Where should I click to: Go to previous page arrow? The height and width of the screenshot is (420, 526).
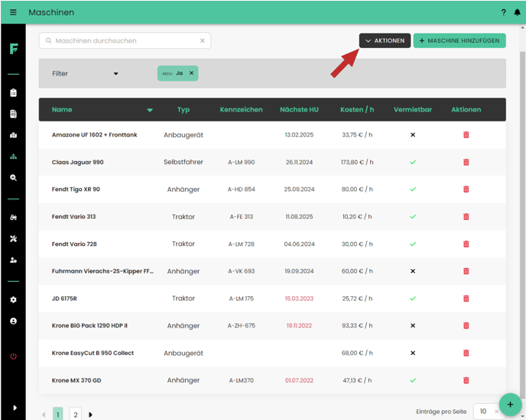tap(44, 415)
